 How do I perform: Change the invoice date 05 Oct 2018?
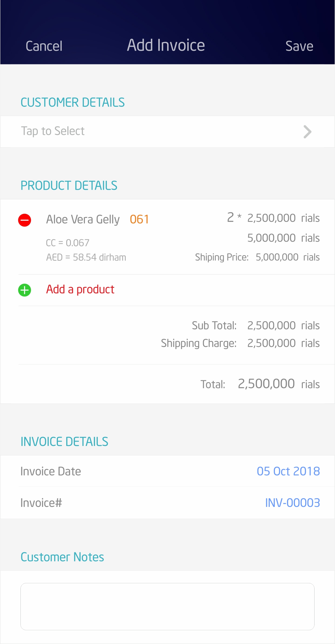pyautogui.click(x=288, y=471)
